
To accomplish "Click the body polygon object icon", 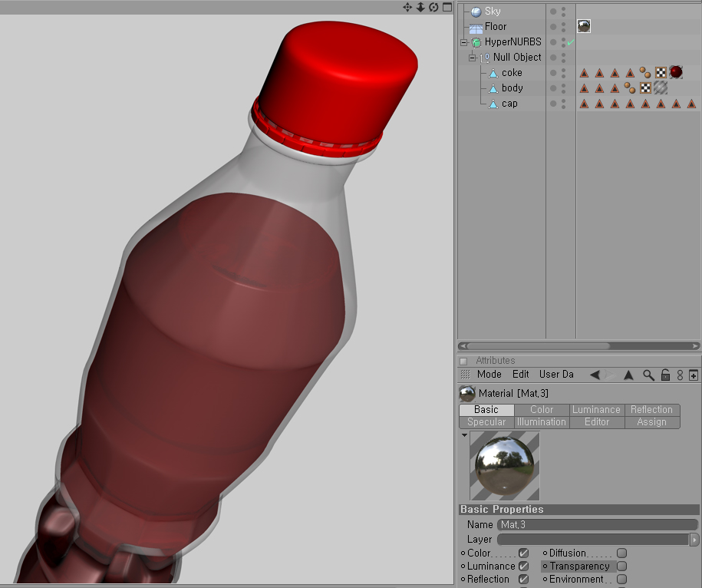I will tap(493, 89).
